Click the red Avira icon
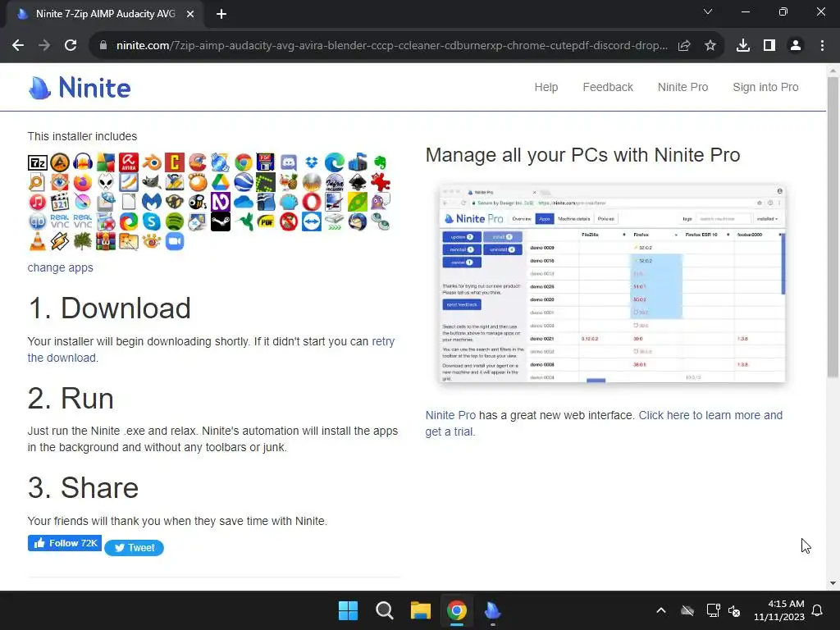The image size is (840, 630). tap(129, 162)
